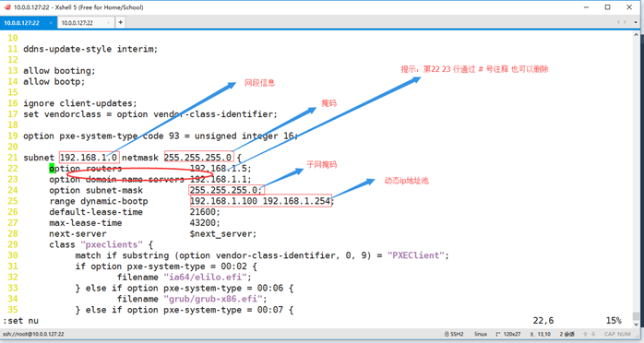
Task: Click the CAP indicator in status bar
Action: pos(610,334)
